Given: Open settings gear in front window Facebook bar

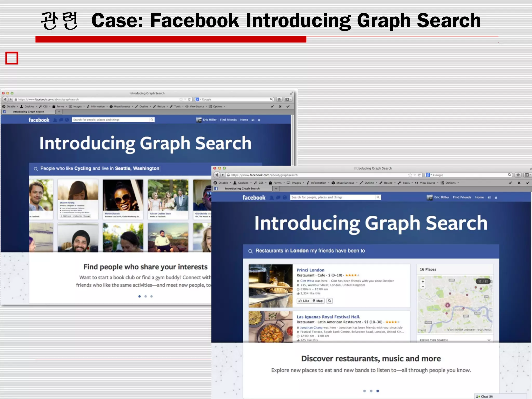Looking at the screenshot, I should coord(496,198).
